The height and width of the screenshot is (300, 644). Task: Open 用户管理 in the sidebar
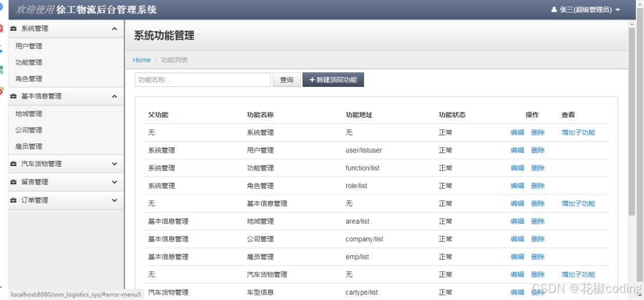[29, 47]
